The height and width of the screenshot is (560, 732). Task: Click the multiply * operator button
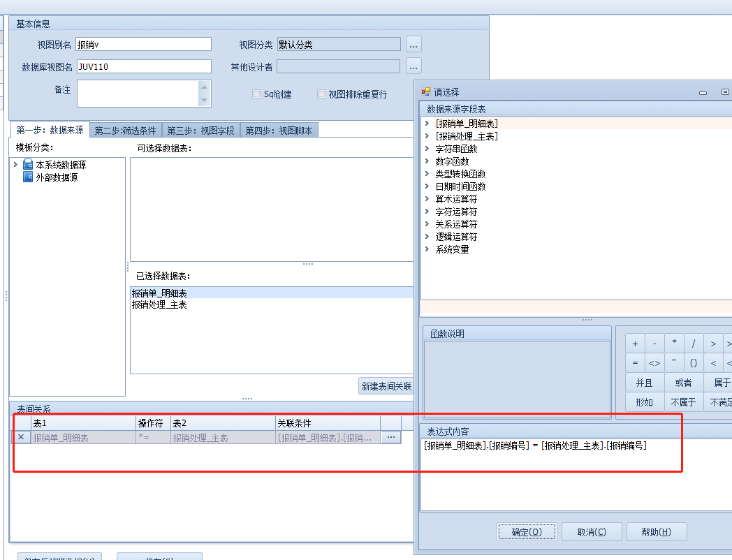[674, 344]
